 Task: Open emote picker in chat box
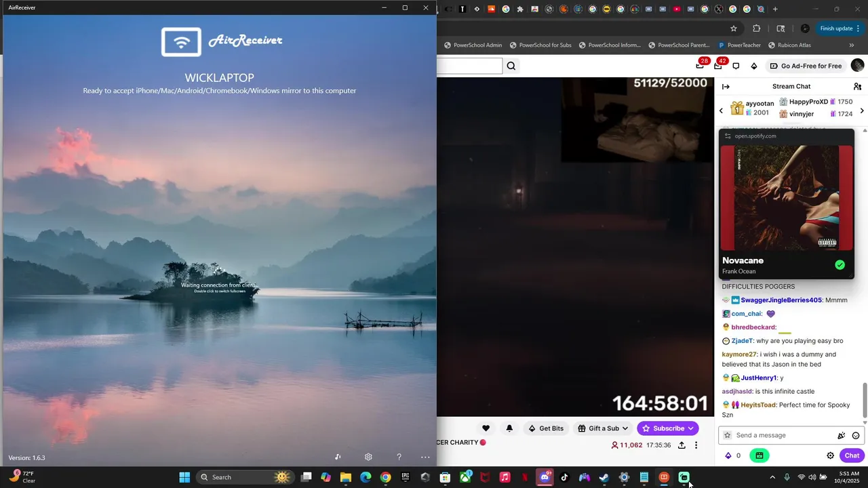click(x=856, y=435)
